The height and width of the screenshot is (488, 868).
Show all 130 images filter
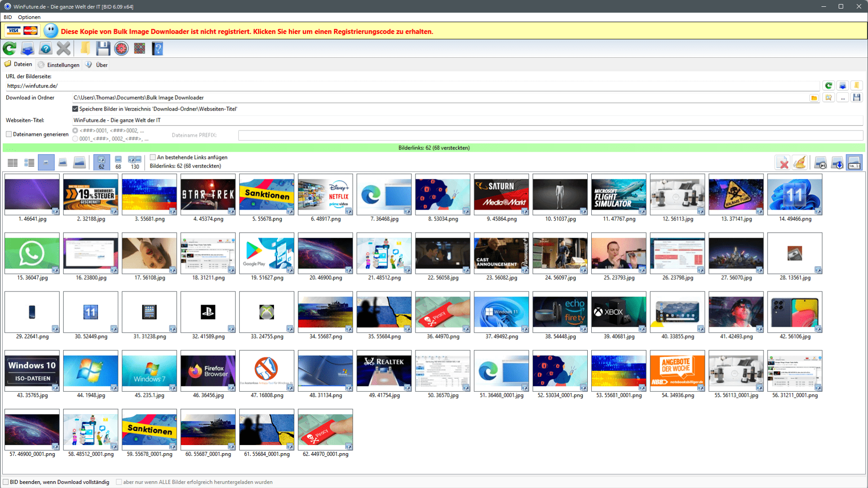[x=135, y=163]
